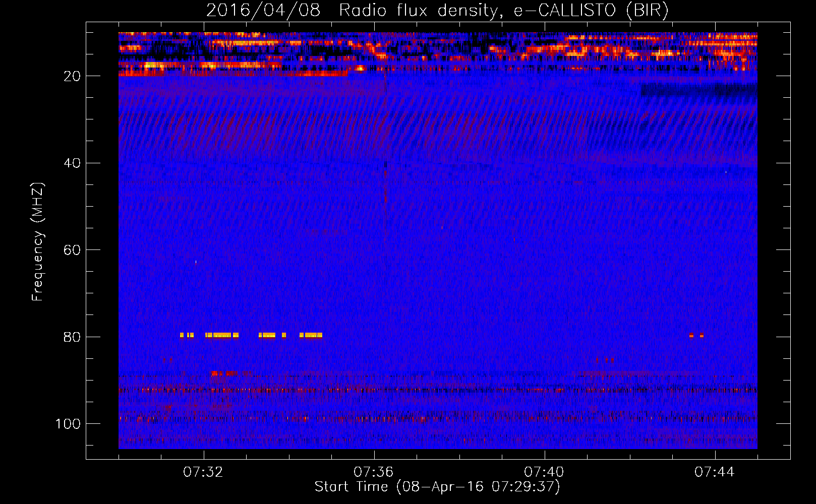Click the '07:44' time axis label

point(715,472)
